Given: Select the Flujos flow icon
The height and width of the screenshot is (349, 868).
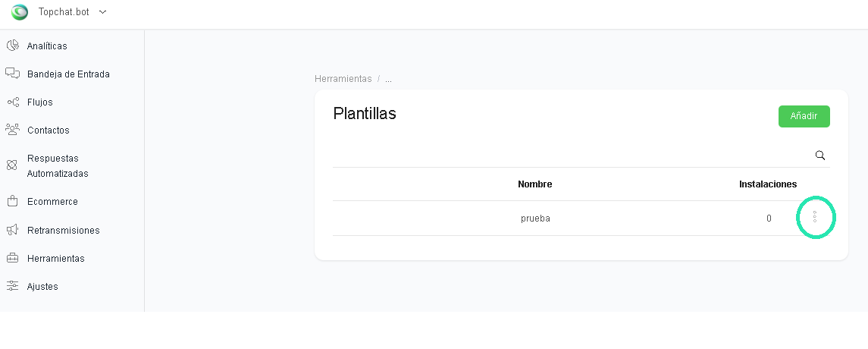Looking at the screenshot, I should [12, 102].
